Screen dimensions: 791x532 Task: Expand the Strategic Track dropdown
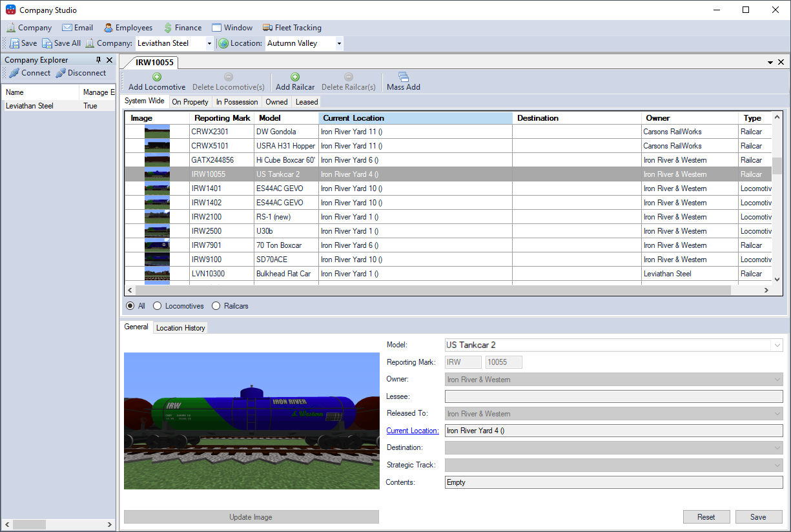[x=777, y=465]
